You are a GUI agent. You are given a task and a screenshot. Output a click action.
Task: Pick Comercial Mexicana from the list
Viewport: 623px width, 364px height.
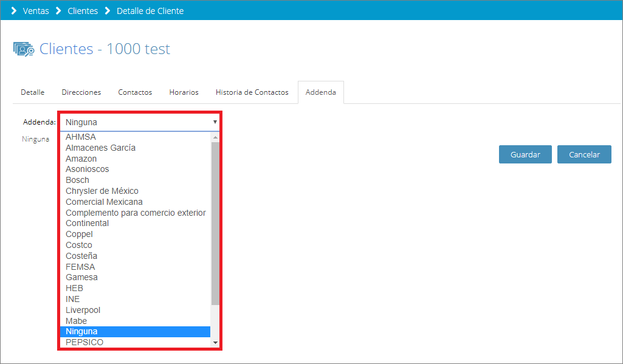135,202
